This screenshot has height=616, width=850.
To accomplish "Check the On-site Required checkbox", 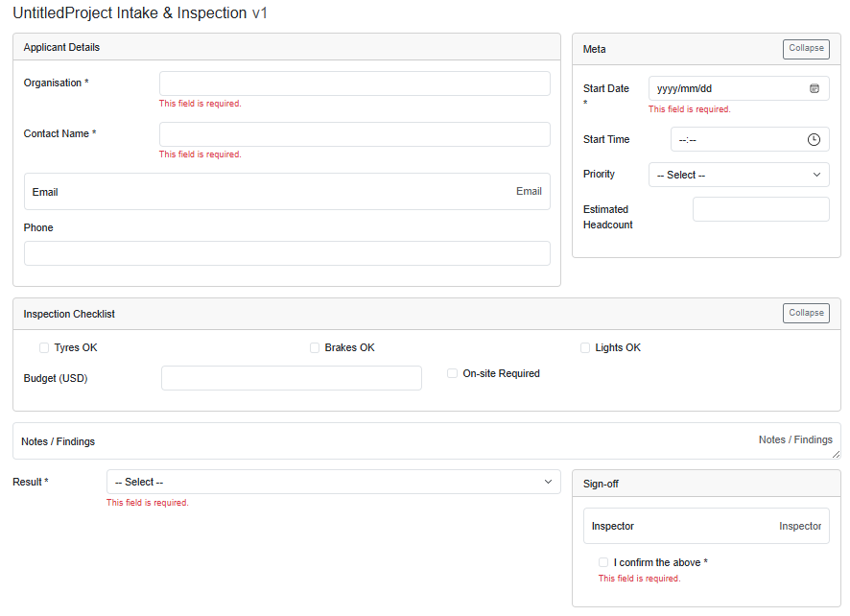I will pyautogui.click(x=452, y=372).
